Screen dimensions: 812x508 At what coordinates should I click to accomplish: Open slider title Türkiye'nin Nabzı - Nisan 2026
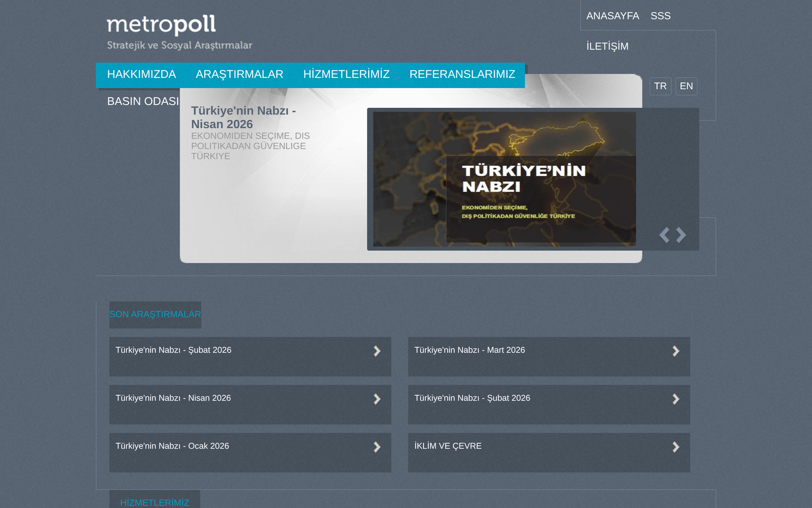tap(244, 117)
